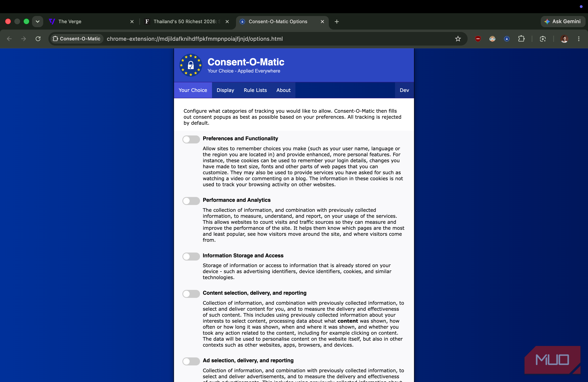Expand the tab search dropdown arrow
Viewport: 588px width, 382px height.
point(38,21)
